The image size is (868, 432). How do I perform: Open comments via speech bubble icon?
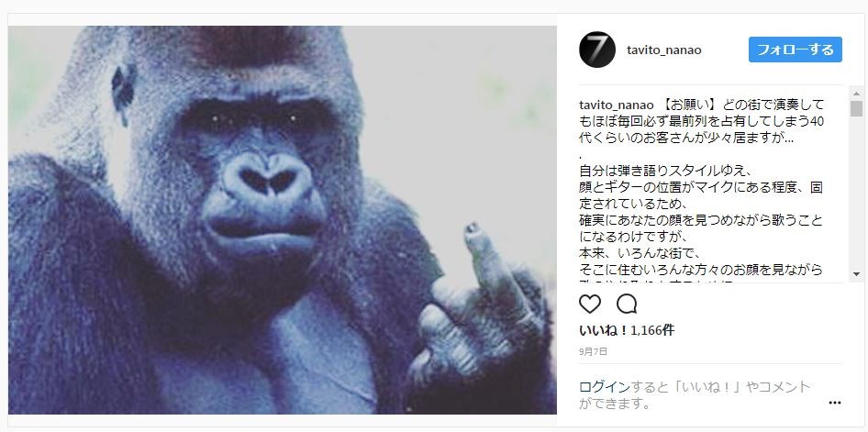pyautogui.click(x=627, y=304)
